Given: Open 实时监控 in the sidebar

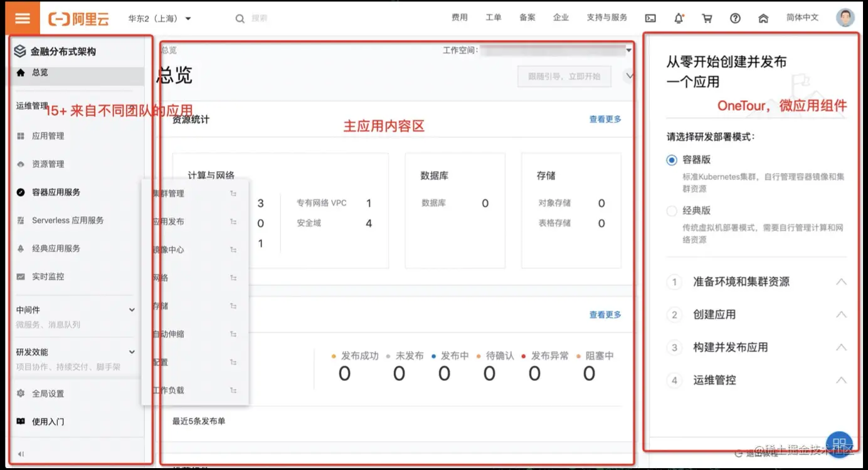Looking at the screenshot, I should [x=48, y=276].
